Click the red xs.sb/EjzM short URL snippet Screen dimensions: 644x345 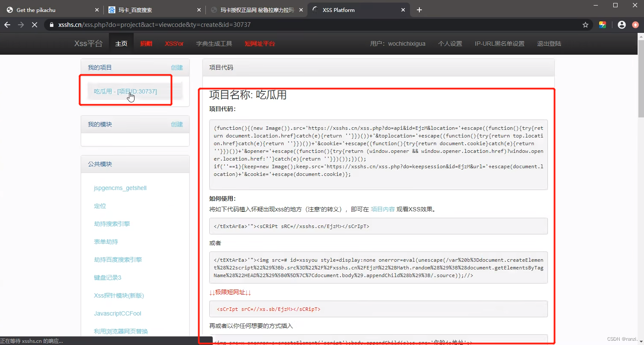[x=378, y=309]
